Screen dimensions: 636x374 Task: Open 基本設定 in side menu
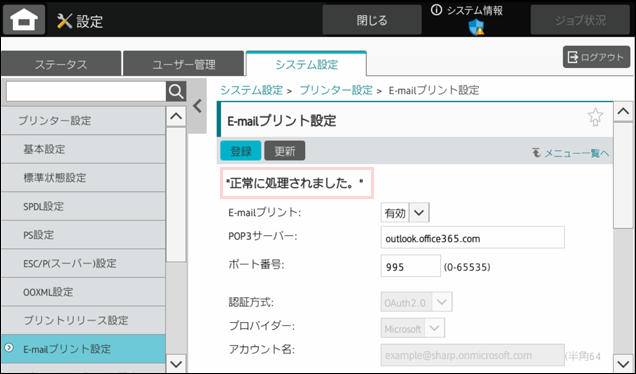point(83,149)
